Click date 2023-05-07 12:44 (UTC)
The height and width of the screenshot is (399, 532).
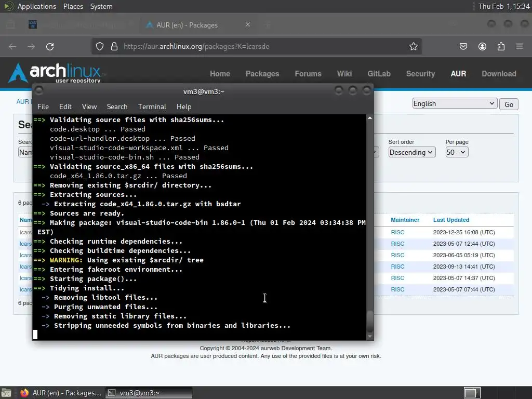(464, 244)
